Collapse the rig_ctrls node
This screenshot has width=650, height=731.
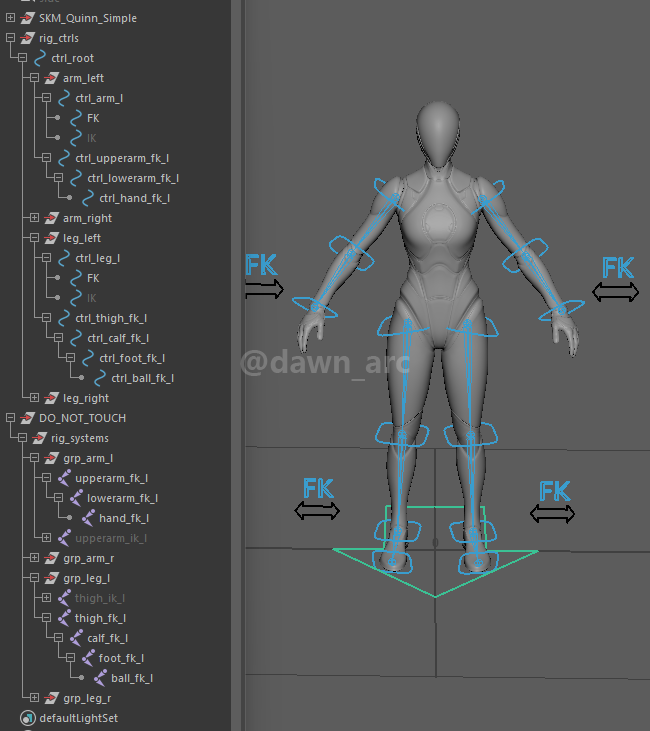click(x=10, y=38)
